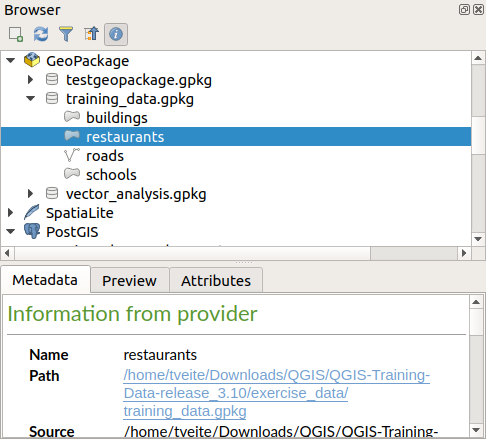Select the GeoPackage label in tree
Image resolution: width=486 pixels, height=439 pixels.
pyautogui.click(x=87, y=61)
